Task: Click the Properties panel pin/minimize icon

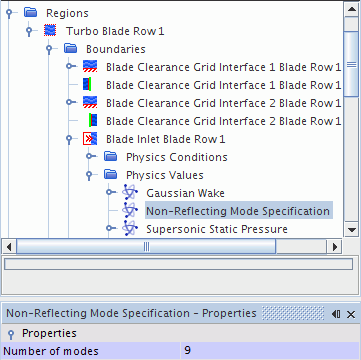Action: click(336, 314)
